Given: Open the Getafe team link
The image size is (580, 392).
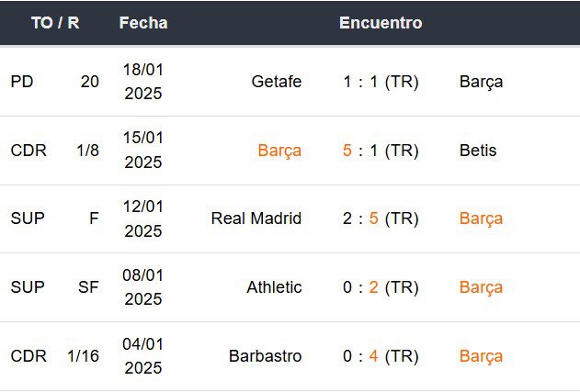Looking at the screenshot, I should [276, 82].
